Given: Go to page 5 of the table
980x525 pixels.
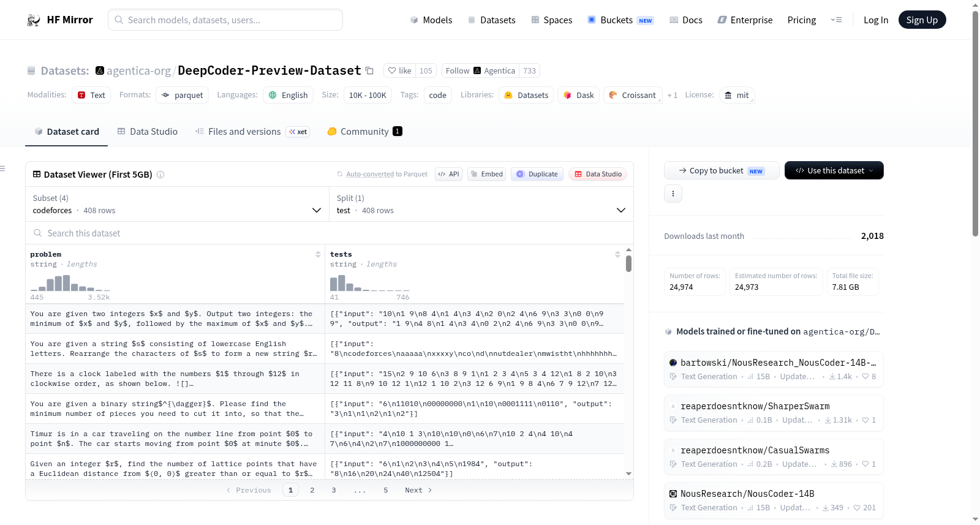Looking at the screenshot, I should pyautogui.click(x=386, y=490).
